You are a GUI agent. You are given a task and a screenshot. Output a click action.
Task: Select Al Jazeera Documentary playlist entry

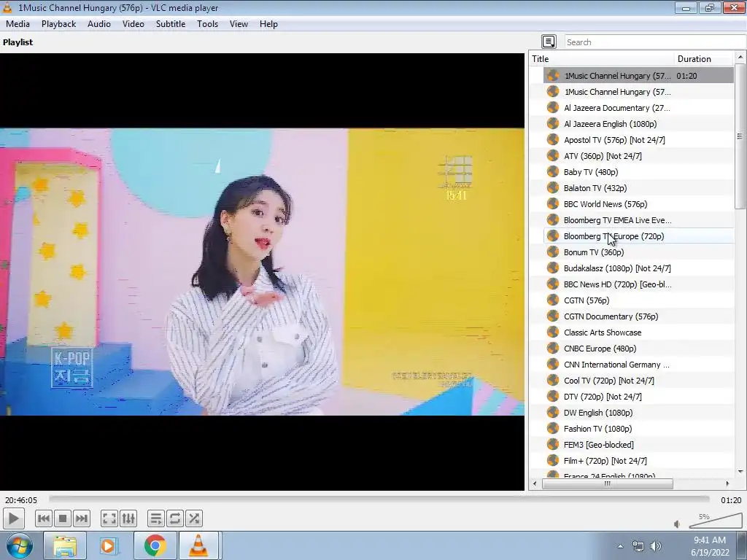[638, 108]
